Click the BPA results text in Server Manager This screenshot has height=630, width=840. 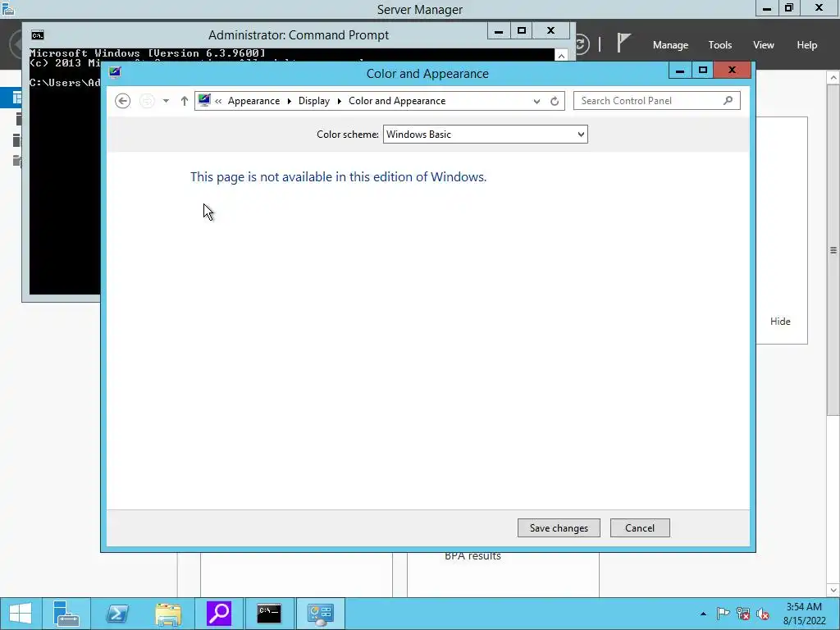click(x=472, y=557)
